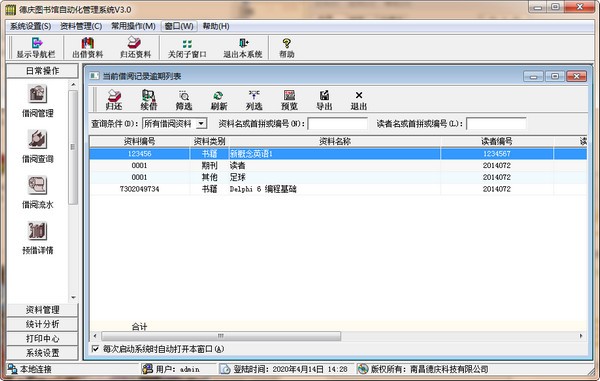This screenshot has height=381, width=600.
Task: Click the 显示导航栏 toolbar icon
Action: [37, 43]
